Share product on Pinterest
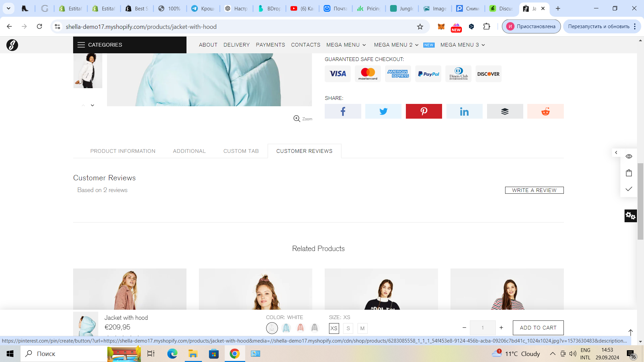The height and width of the screenshot is (362, 644). [424, 111]
